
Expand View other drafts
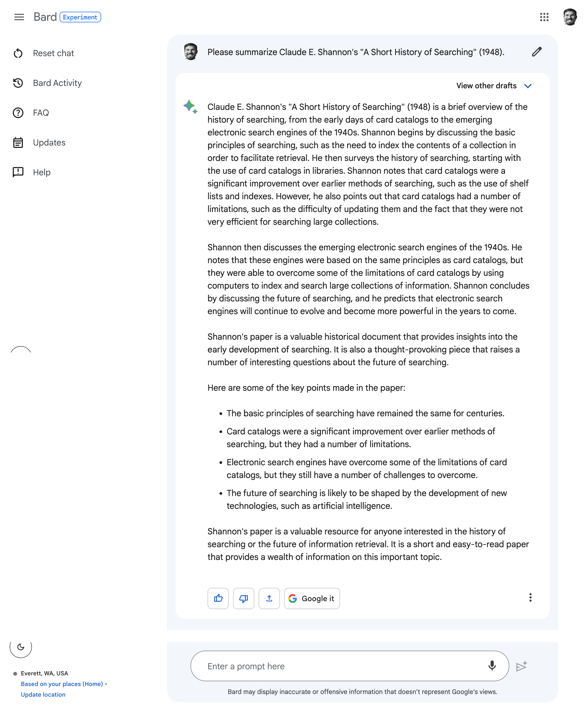click(x=494, y=86)
